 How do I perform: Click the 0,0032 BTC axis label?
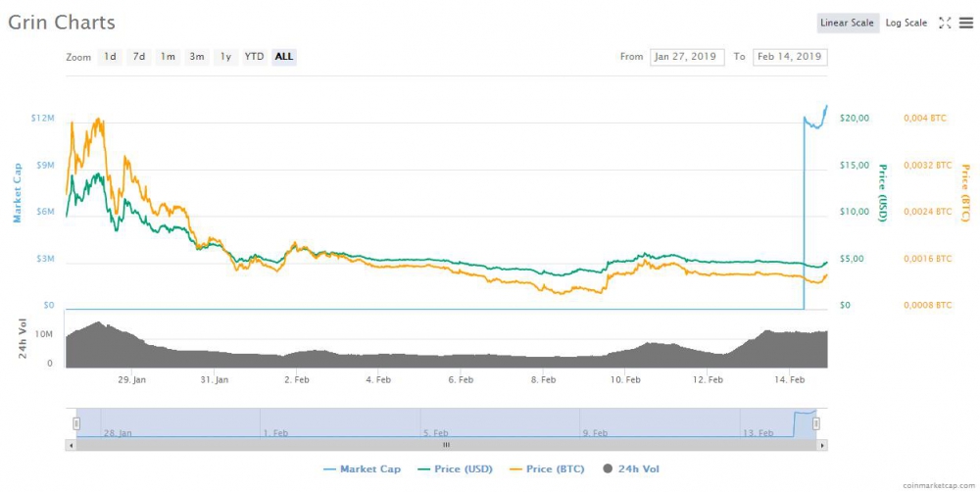coord(927,165)
